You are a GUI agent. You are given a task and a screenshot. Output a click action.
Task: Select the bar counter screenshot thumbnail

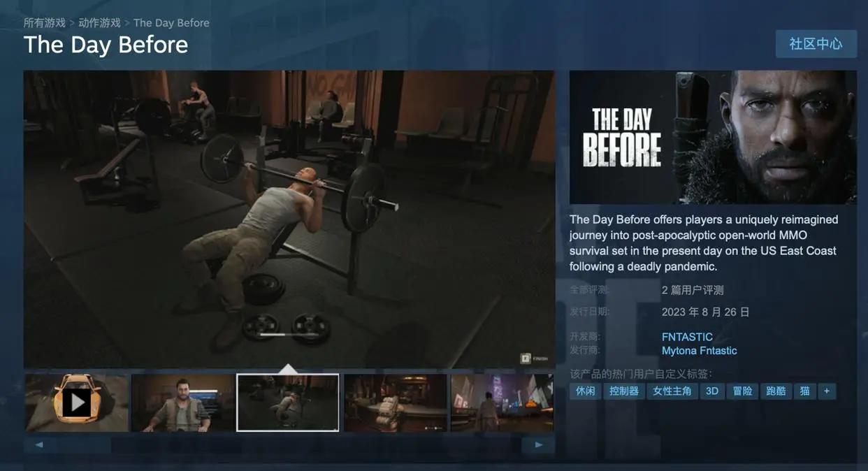396,403
